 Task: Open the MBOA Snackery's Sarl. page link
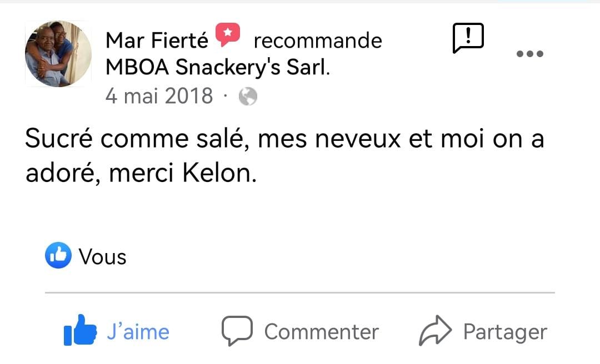point(217,68)
